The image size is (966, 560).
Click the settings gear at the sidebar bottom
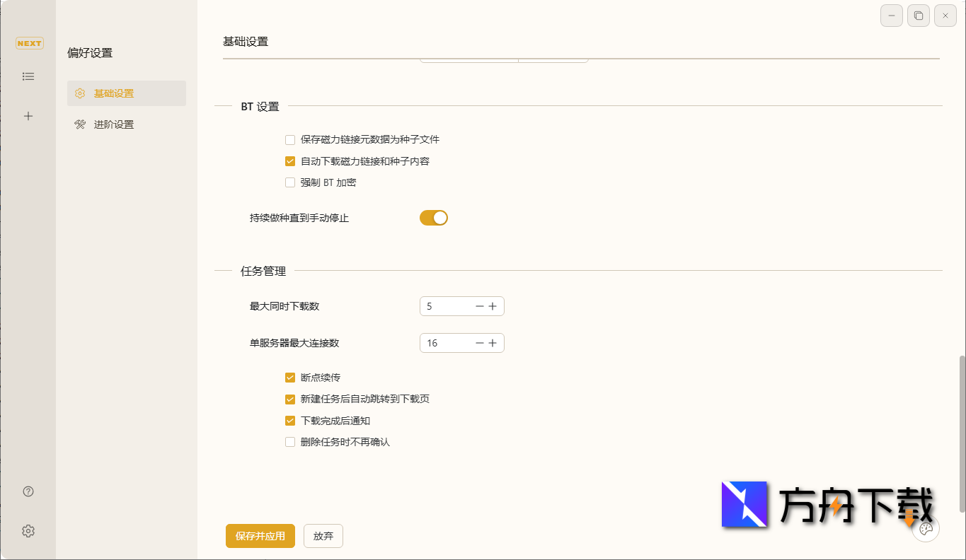tap(28, 531)
